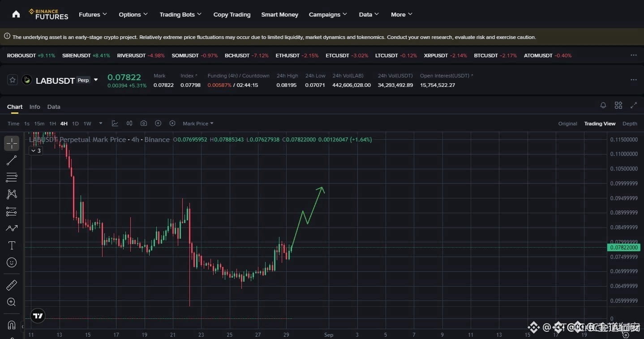Viewport: 644px width, 339px height.
Task: Select the 1W time interval
Action: click(87, 124)
